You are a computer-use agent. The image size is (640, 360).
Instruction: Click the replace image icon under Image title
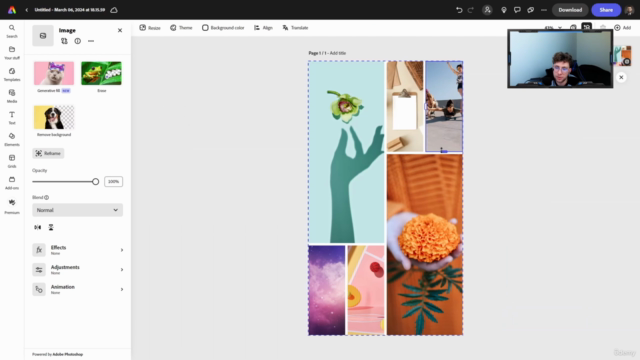tap(64, 41)
